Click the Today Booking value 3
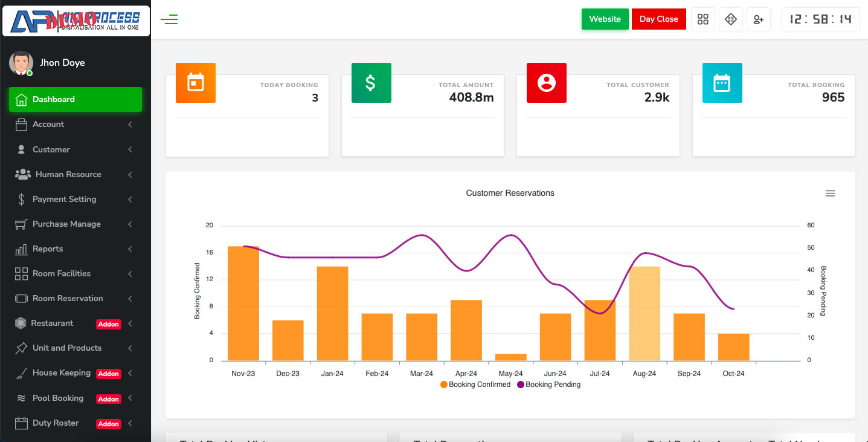This screenshot has height=442, width=868. click(315, 97)
